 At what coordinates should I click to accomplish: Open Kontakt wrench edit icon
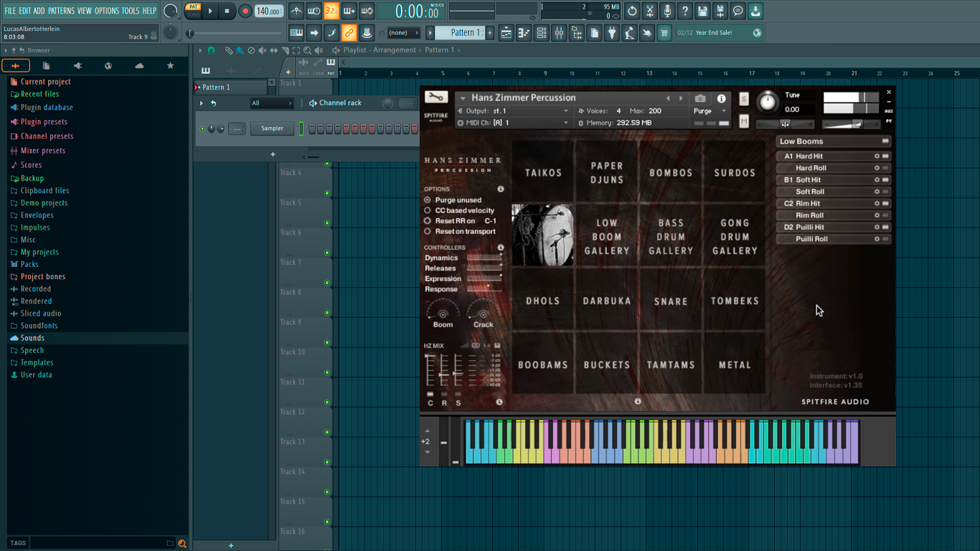click(435, 98)
